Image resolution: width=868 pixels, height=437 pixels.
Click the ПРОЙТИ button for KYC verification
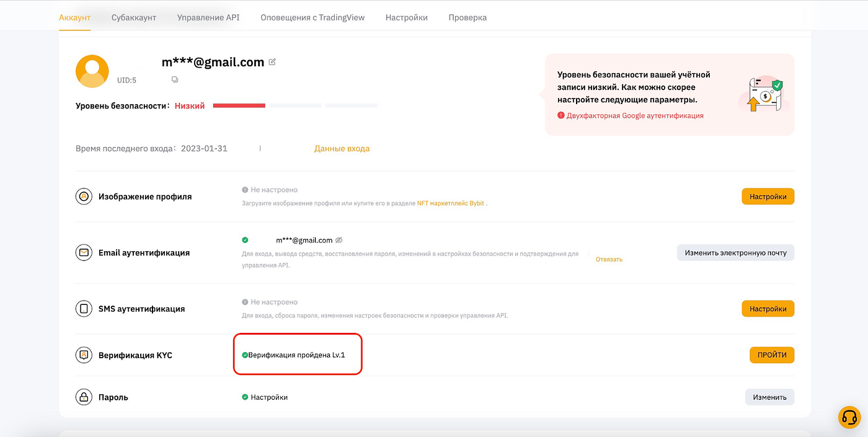coord(772,355)
